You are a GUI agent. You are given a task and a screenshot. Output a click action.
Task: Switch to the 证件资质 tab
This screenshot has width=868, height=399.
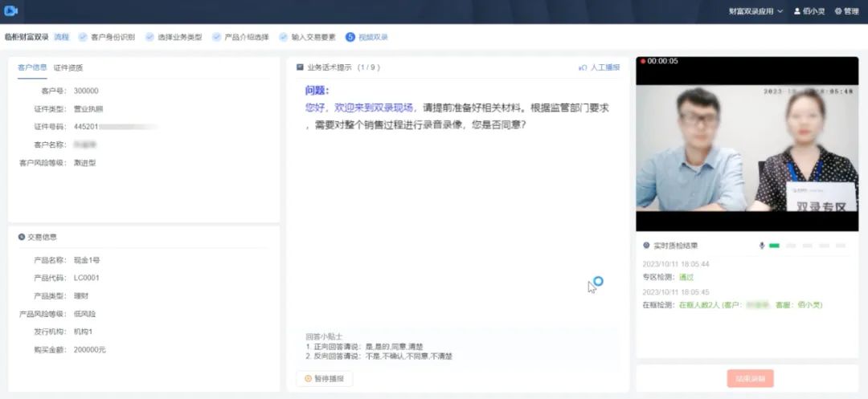(68, 67)
